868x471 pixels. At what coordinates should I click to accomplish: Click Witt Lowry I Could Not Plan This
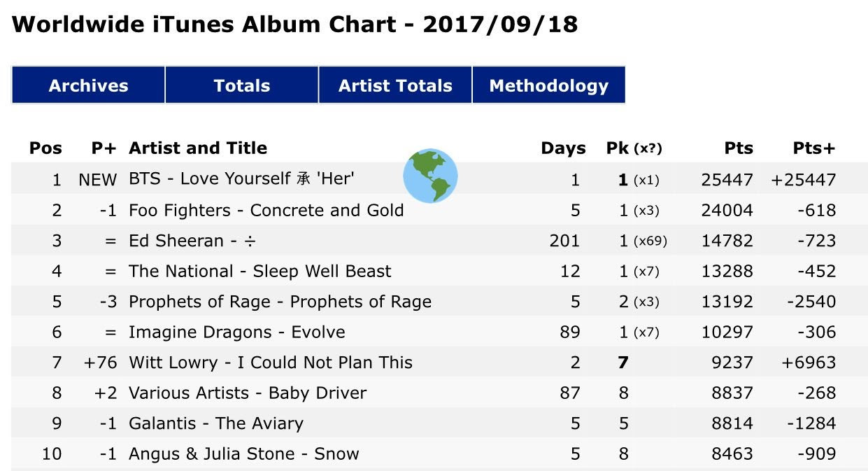pos(270,363)
